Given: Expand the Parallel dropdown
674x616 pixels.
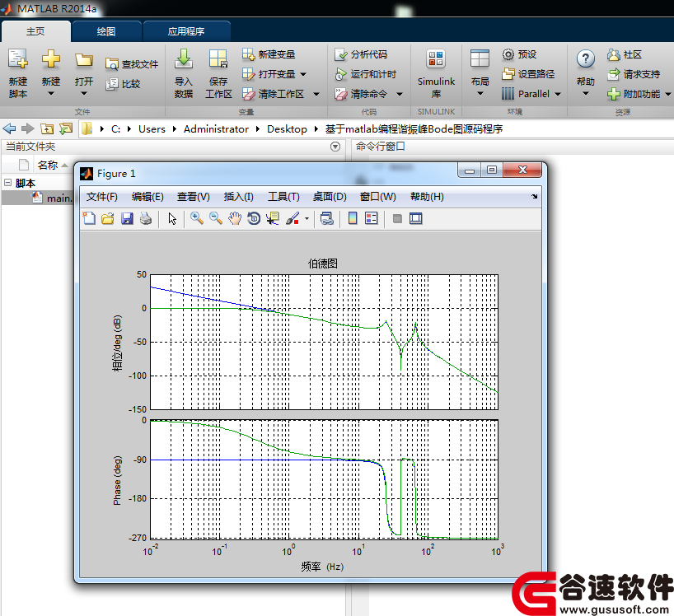Looking at the screenshot, I should pyautogui.click(x=558, y=94).
